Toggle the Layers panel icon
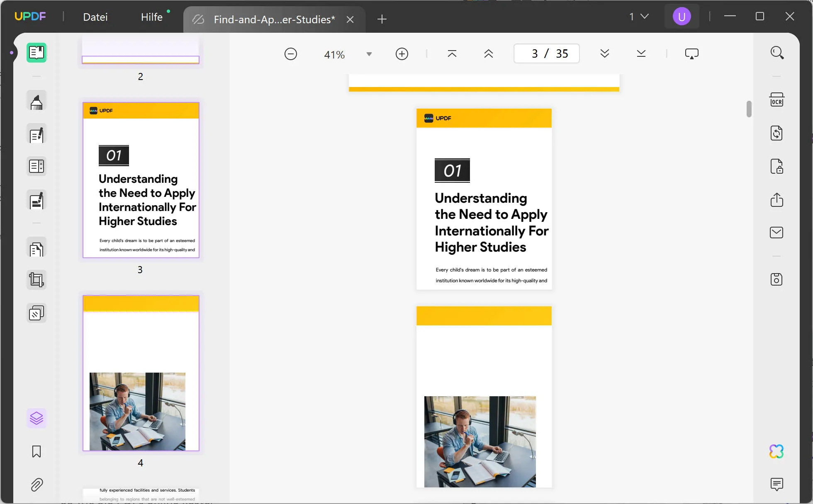 coord(37,418)
